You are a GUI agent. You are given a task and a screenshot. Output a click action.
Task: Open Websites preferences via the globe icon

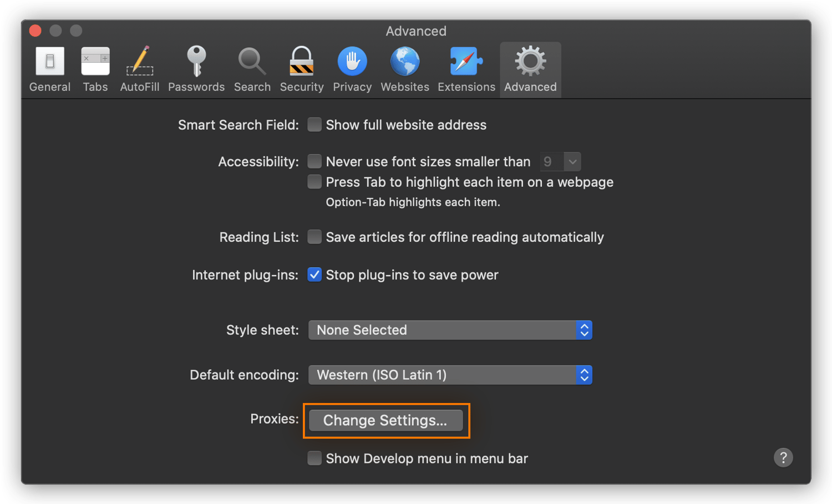(404, 67)
